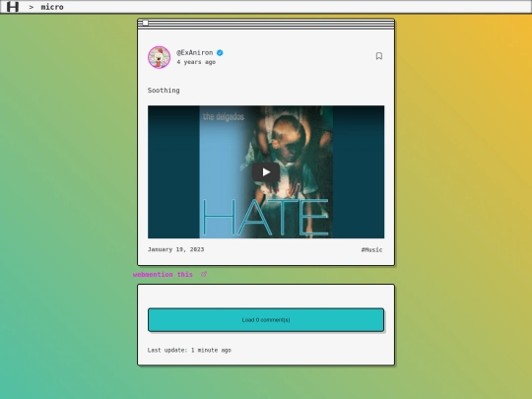The width and height of the screenshot is (532, 399).
Task: Open the micro breadcrumb link
Action: click(x=52, y=7)
